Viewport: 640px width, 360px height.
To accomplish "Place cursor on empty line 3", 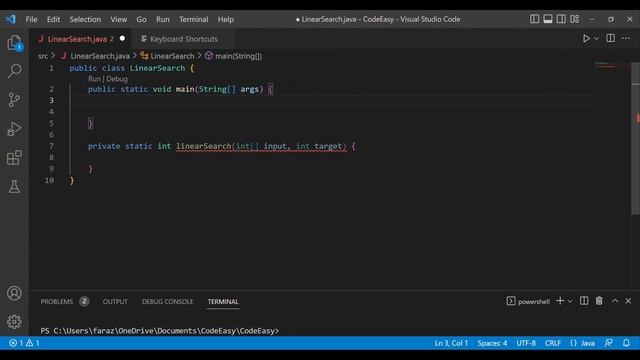I will 331,100.
